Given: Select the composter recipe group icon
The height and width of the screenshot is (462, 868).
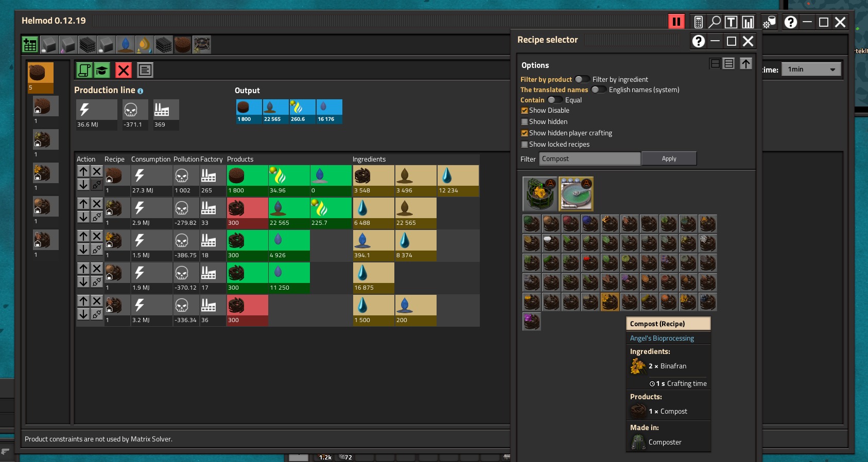Looking at the screenshot, I should (540, 194).
